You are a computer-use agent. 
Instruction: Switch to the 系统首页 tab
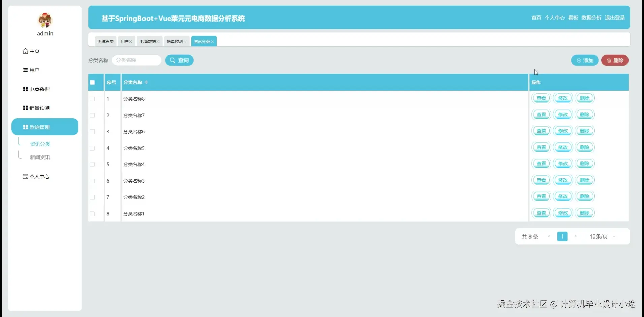click(x=105, y=41)
